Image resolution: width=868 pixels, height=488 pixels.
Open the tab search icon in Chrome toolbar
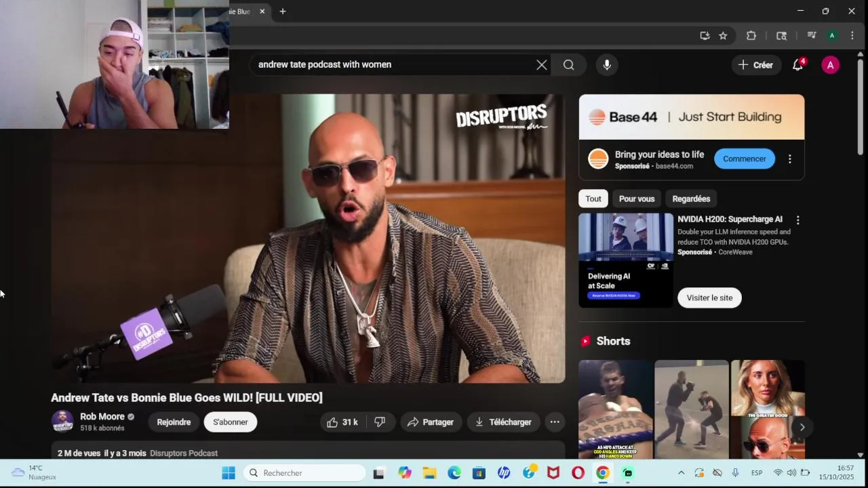click(781, 36)
